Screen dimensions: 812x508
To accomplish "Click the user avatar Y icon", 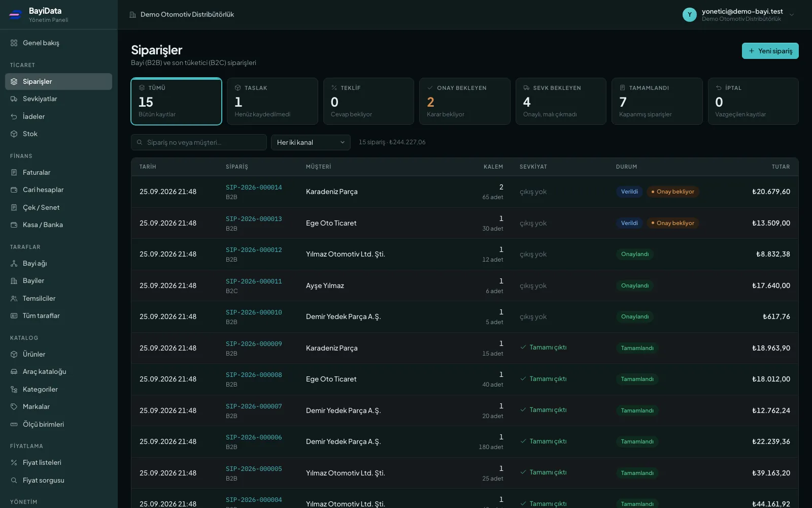I will 689,15.
